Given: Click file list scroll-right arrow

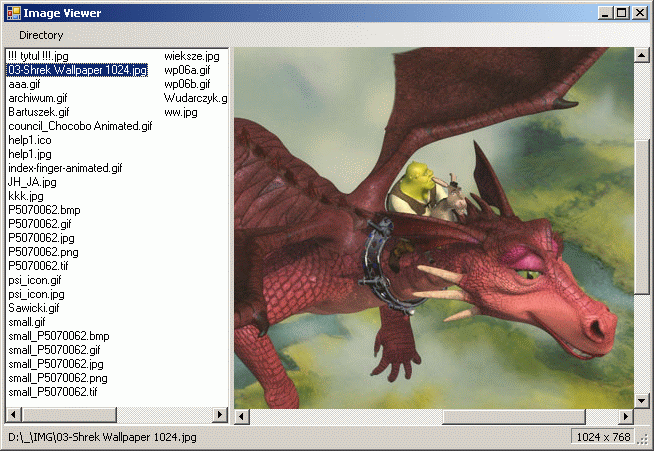Looking at the screenshot, I should [220, 415].
